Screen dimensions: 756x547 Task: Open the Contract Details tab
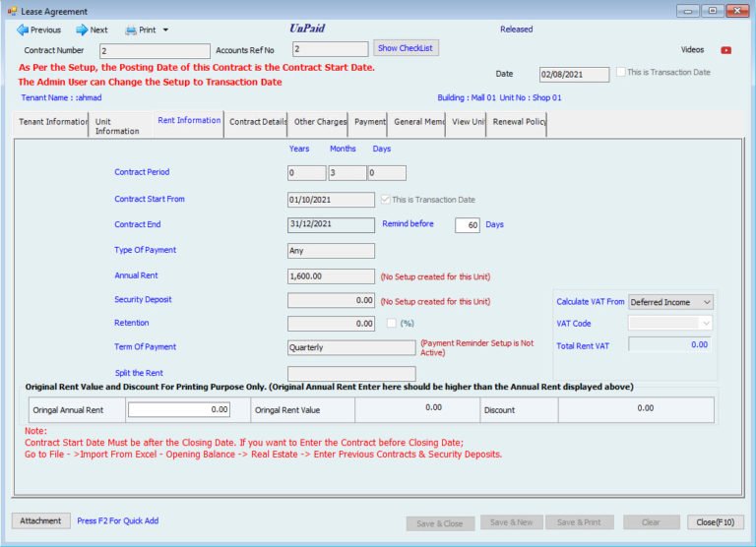(257, 122)
